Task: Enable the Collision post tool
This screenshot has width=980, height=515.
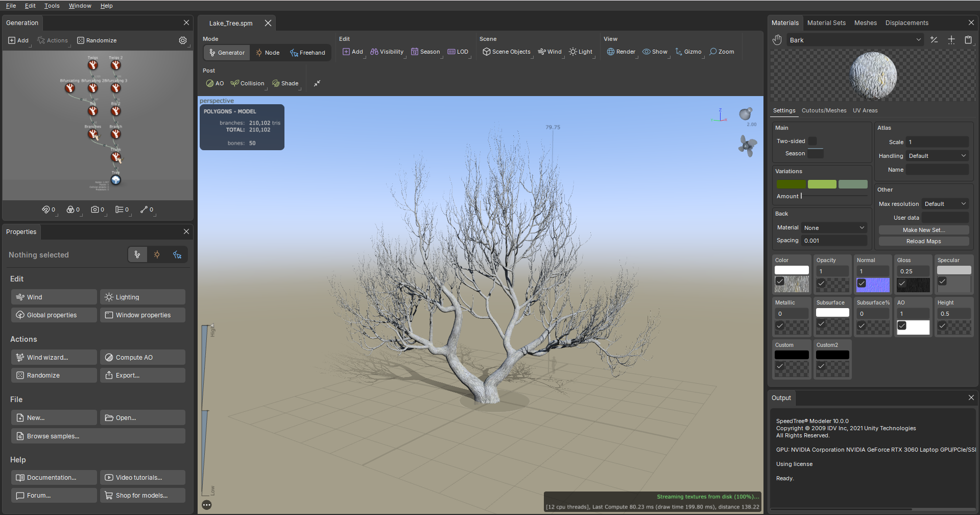Action: [248, 83]
